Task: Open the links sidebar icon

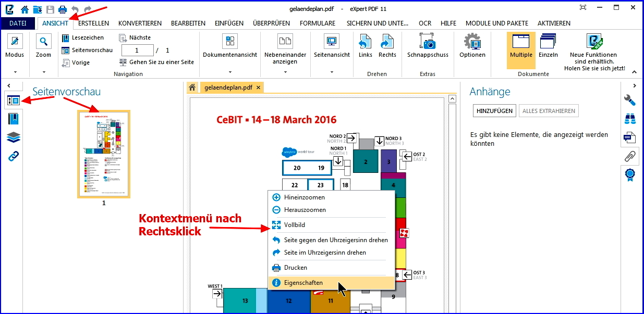Action: 14,156
